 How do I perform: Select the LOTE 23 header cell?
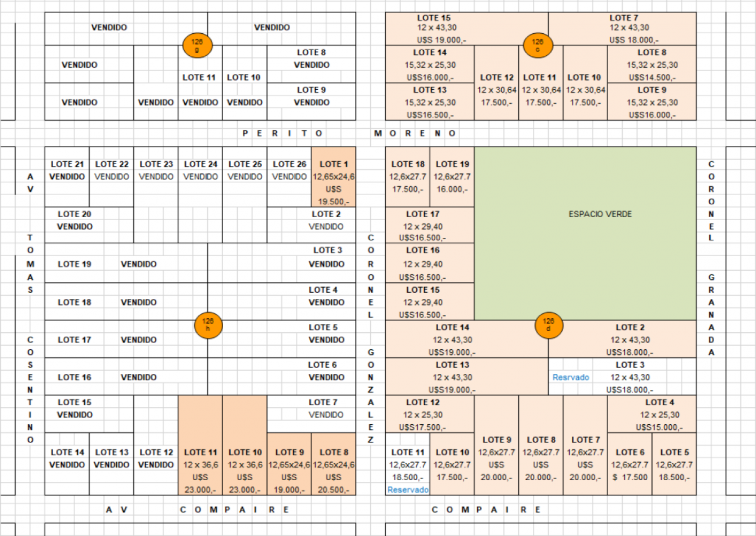tap(156, 164)
